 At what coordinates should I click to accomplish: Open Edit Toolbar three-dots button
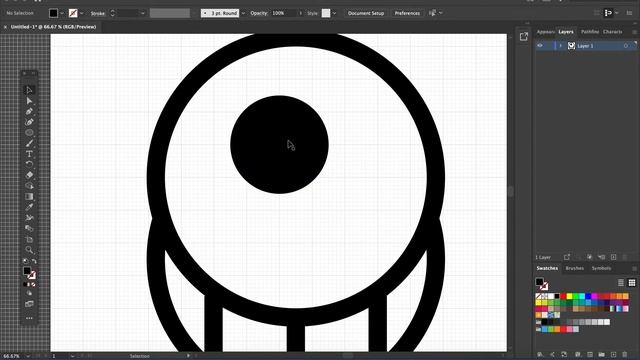click(x=29, y=318)
